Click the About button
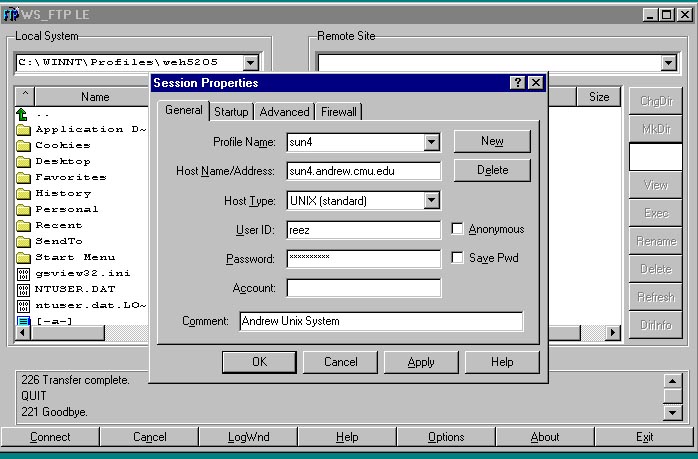 click(x=545, y=437)
